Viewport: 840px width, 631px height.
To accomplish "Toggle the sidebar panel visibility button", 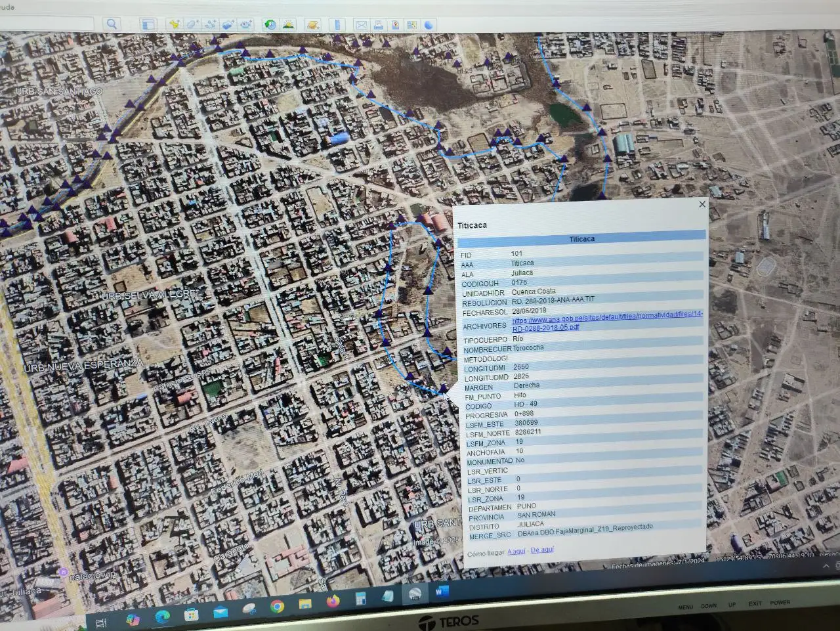I will pos(148,25).
